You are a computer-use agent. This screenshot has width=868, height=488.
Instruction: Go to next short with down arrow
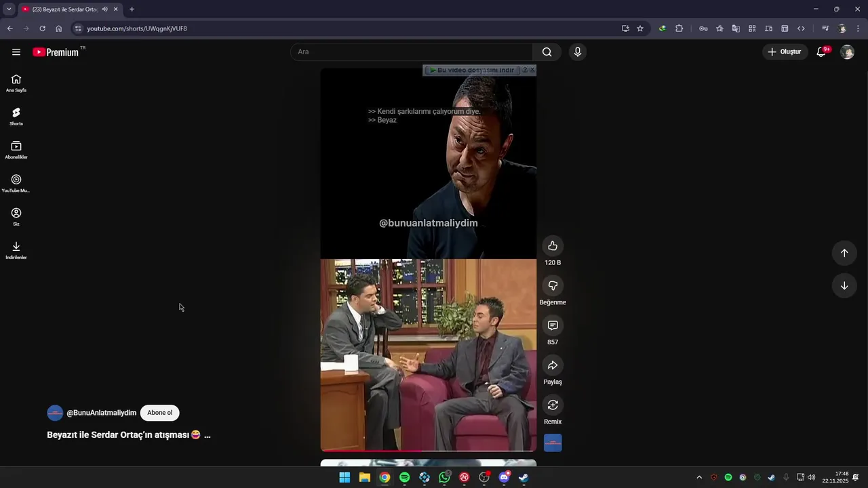click(844, 286)
